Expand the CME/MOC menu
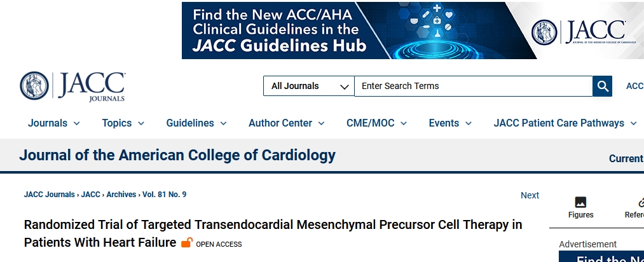 (377, 123)
